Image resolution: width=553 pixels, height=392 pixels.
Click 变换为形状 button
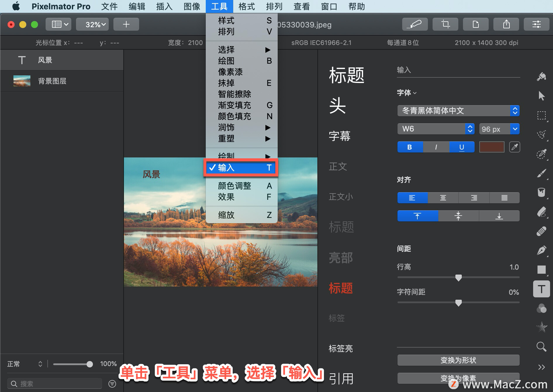pos(458,360)
